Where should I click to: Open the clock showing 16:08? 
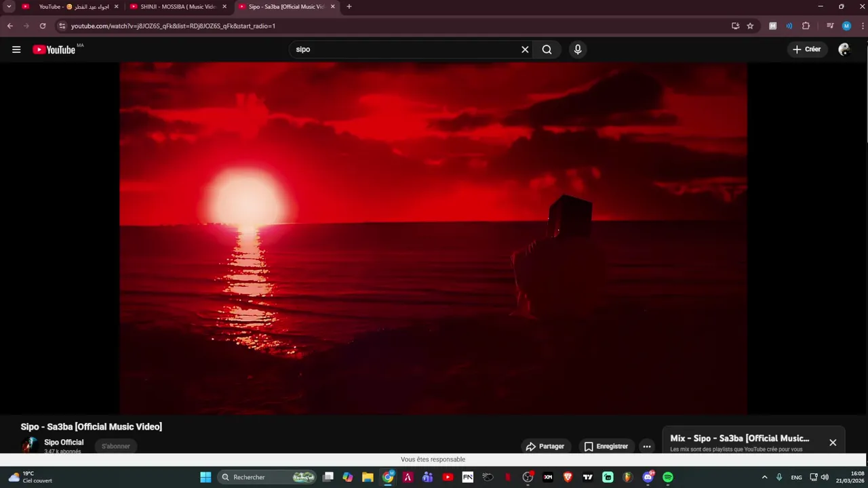tap(850, 477)
